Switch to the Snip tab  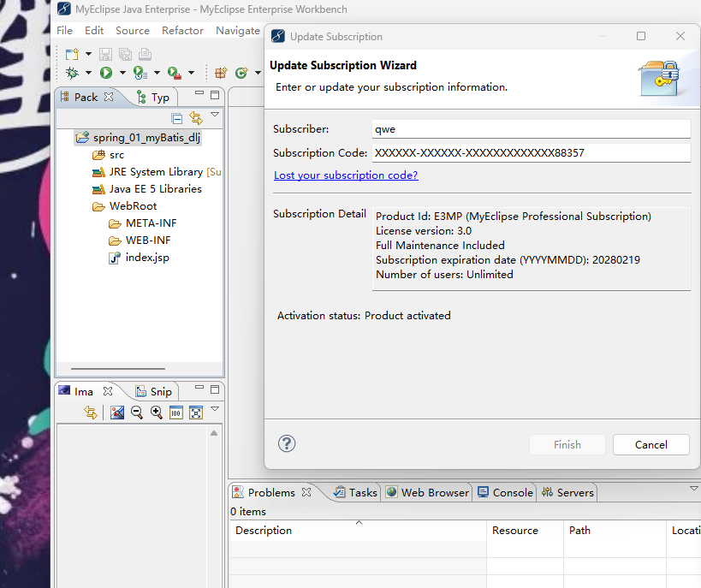pos(154,392)
